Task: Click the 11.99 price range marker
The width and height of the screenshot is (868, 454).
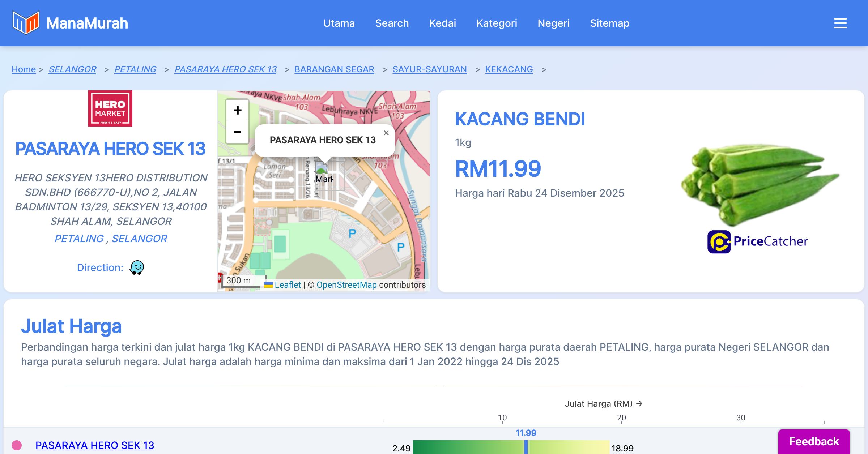Action: (x=526, y=447)
